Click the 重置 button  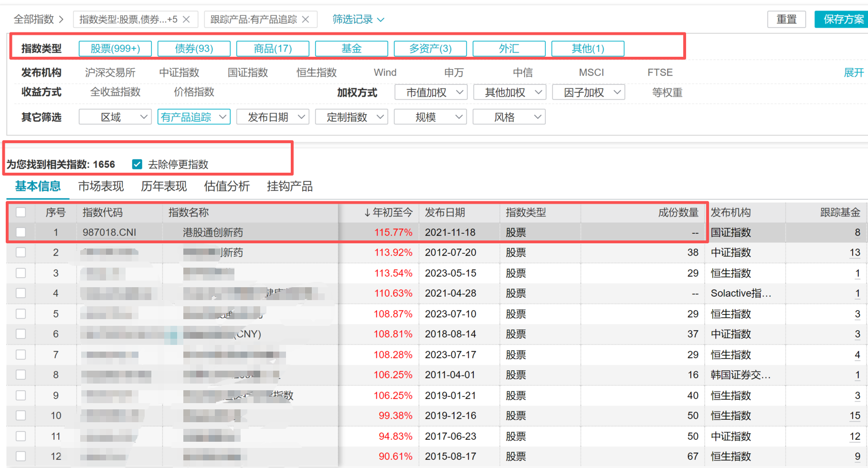(786, 20)
